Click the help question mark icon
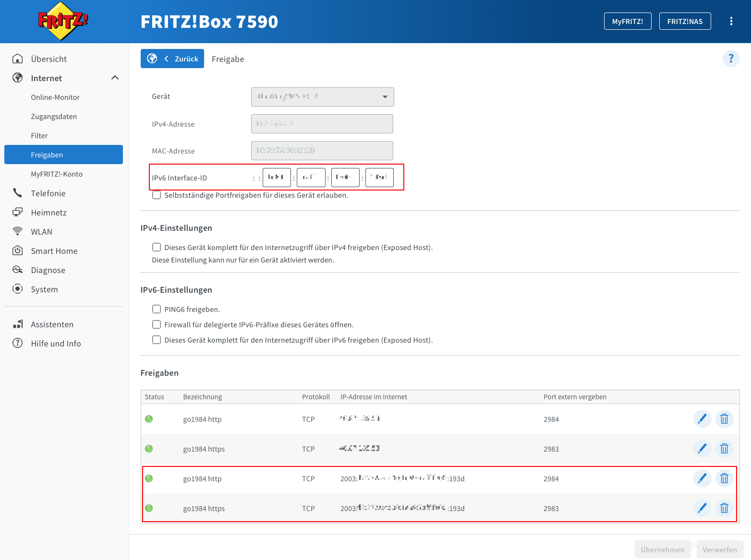 coord(731,59)
